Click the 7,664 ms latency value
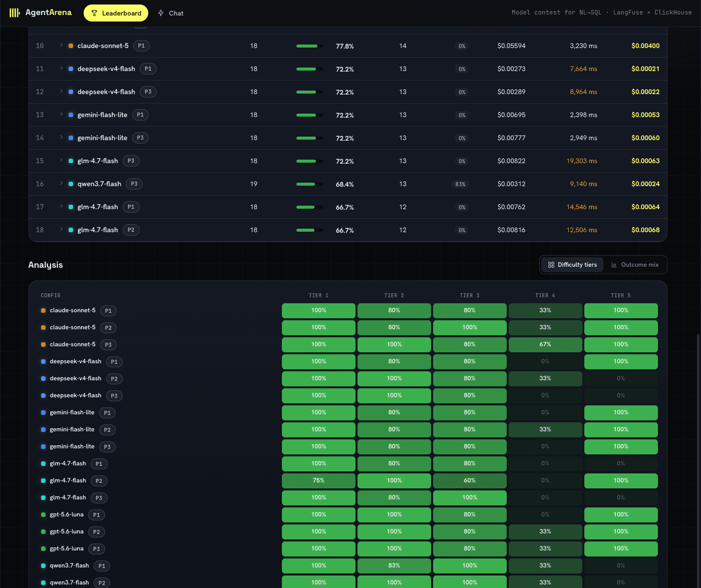 coord(583,69)
